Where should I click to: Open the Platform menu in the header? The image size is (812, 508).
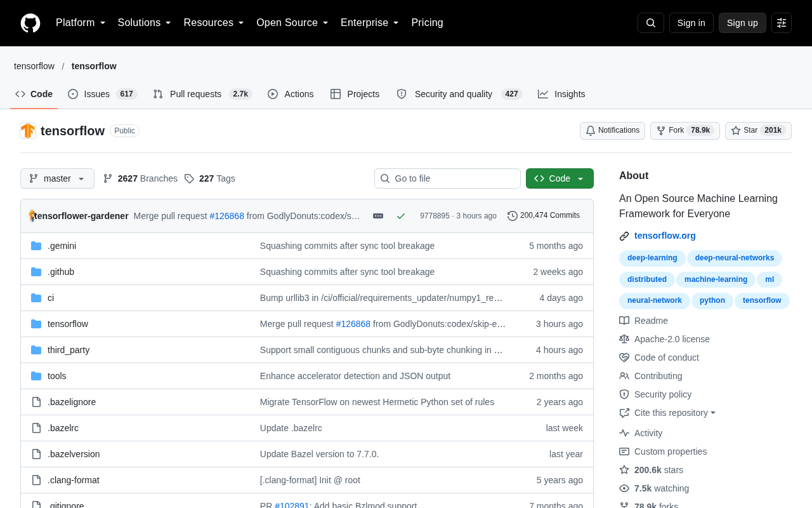tap(81, 23)
